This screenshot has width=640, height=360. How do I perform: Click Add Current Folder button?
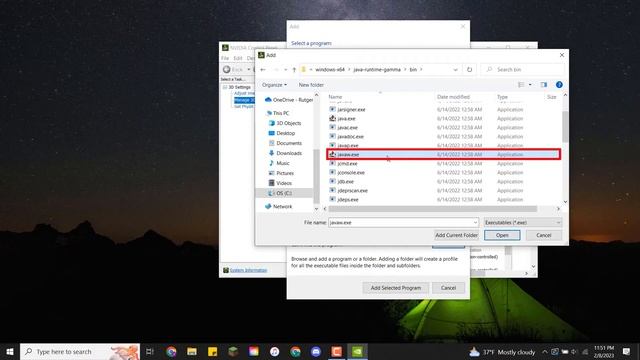pos(456,235)
